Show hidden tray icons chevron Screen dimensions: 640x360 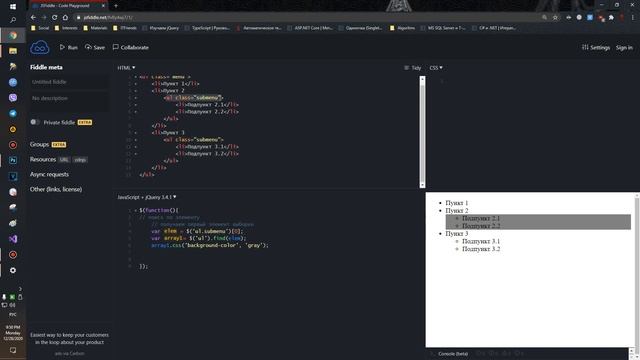point(20,289)
